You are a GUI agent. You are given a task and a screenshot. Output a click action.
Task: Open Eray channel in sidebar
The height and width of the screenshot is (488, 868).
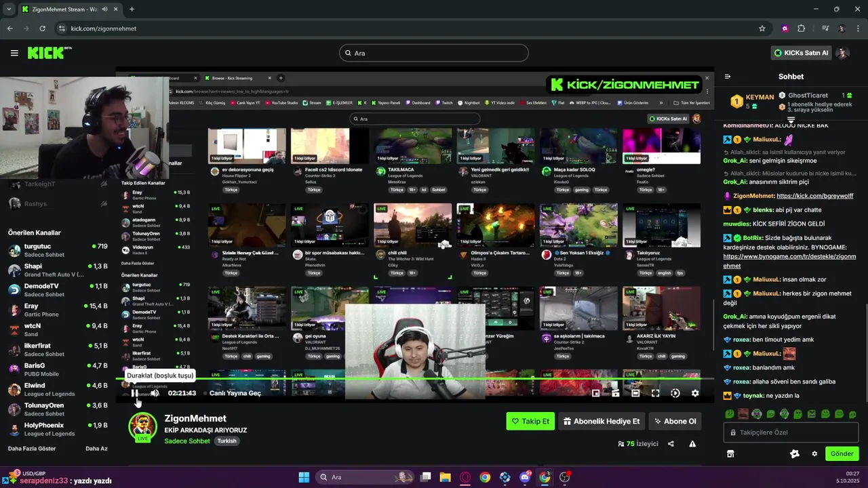click(x=58, y=310)
